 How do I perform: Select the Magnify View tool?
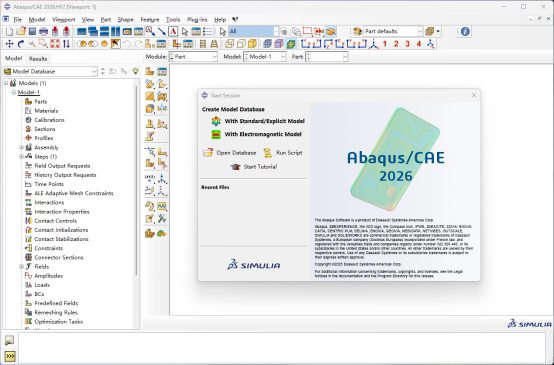pos(32,44)
